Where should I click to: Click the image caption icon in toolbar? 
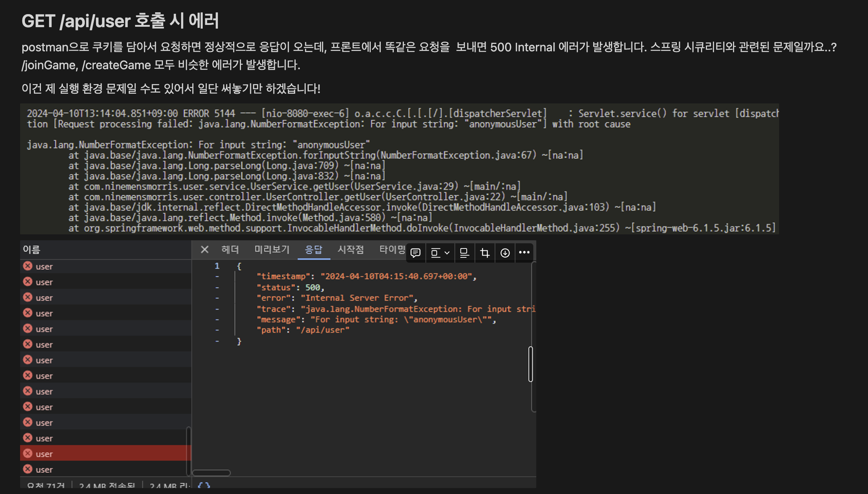click(464, 253)
